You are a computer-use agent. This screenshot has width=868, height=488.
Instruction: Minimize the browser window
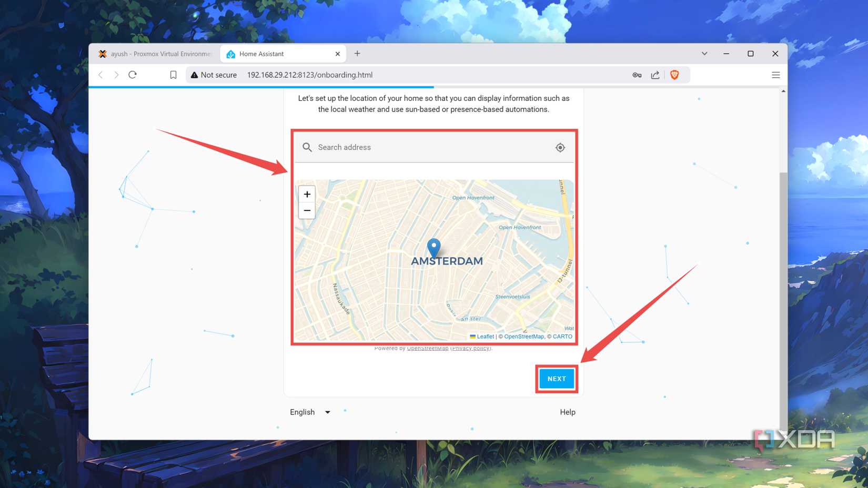726,54
